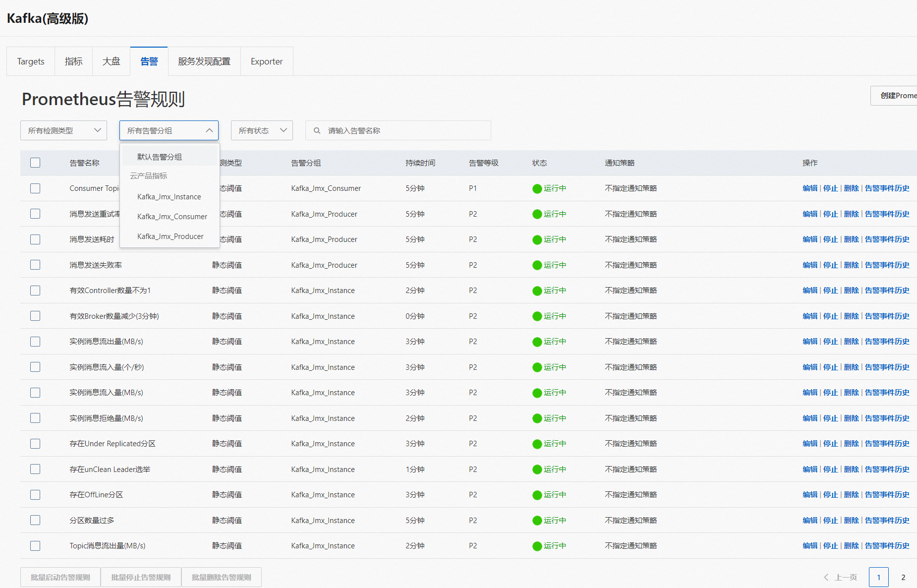
Task: Check the 实例消息流出量(MB/s) checkbox
Action: point(35,342)
